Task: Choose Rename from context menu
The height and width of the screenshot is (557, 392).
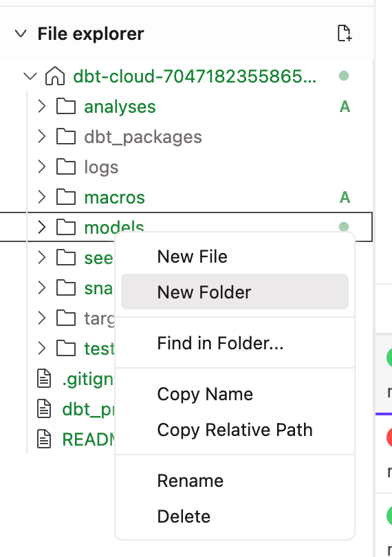Action: [235, 481]
